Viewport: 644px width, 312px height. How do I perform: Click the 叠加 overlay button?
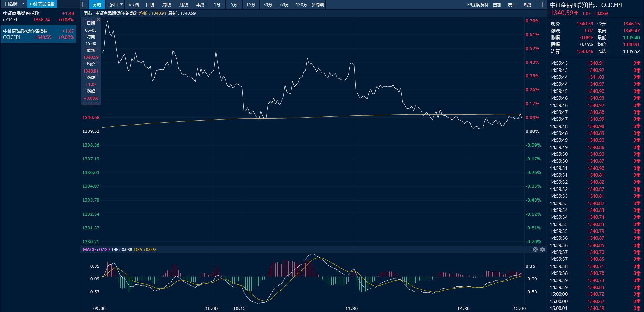[x=497, y=4]
